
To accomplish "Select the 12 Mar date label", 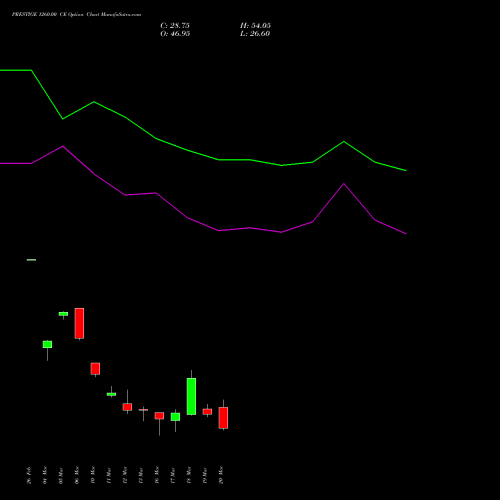I will point(125,475).
